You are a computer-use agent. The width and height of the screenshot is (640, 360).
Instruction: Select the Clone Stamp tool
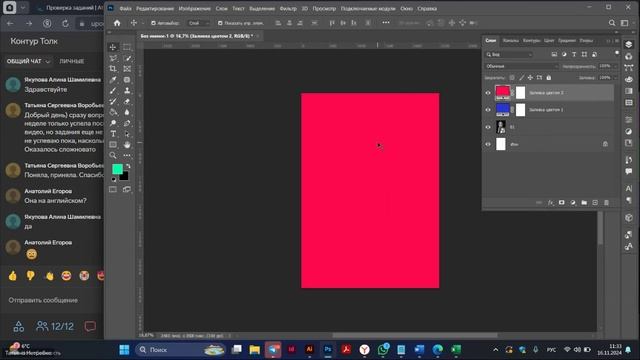(127, 91)
